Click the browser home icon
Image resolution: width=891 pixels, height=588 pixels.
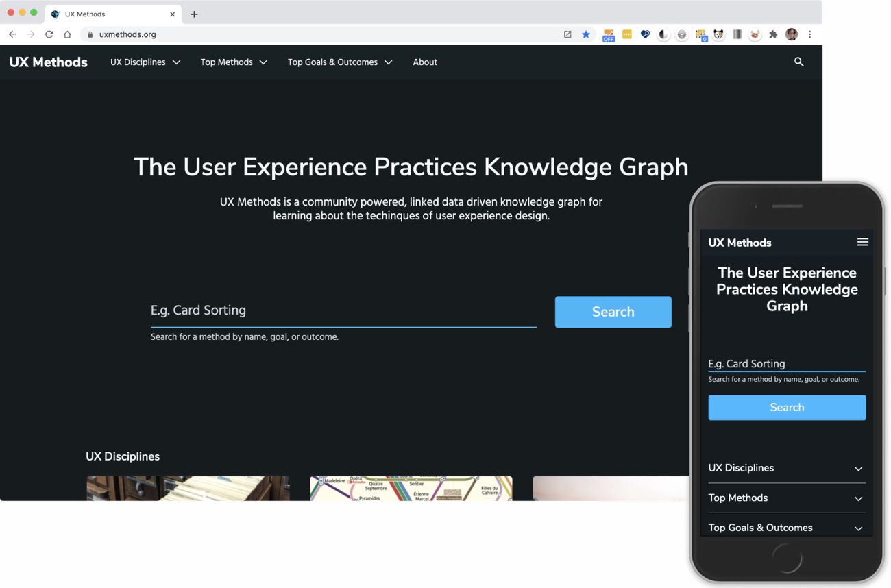[67, 34]
